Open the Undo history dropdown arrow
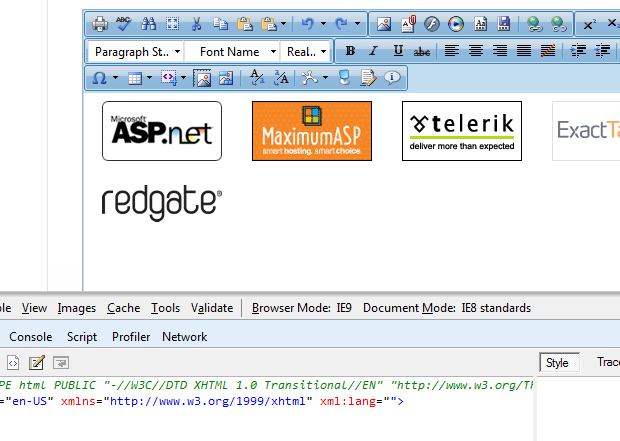620x441 pixels. coord(323,24)
